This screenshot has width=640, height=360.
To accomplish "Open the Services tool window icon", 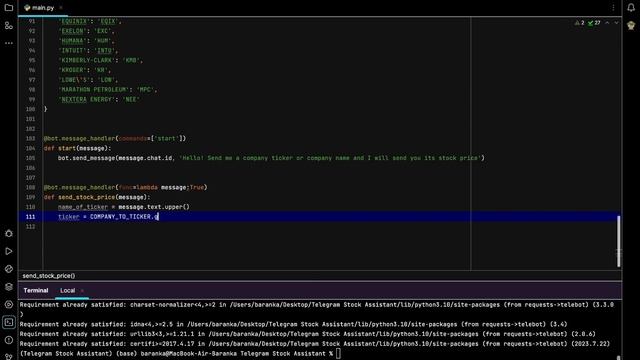I will pos(9,304).
